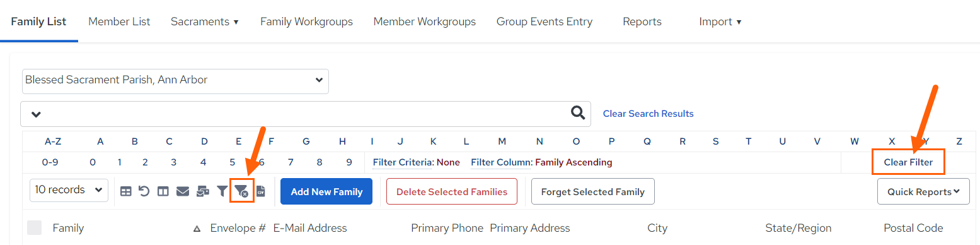Open the parish selection dropdown
This screenshot has height=245, width=980.
(175, 81)
